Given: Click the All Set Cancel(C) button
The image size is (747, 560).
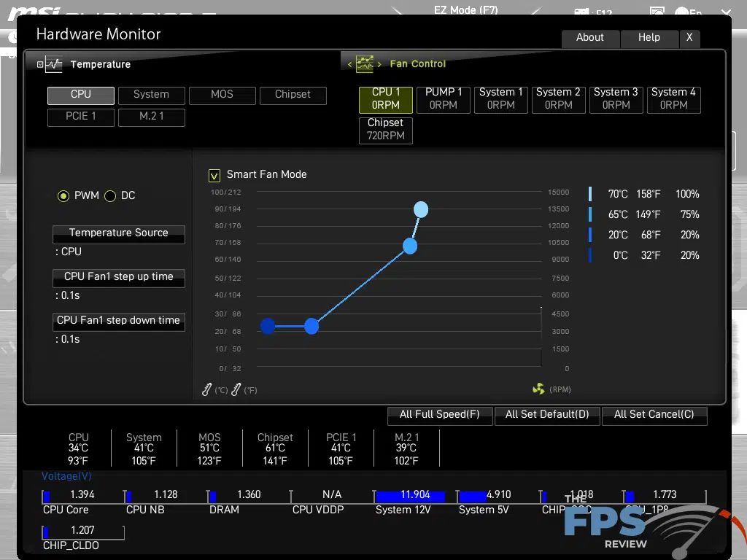Looking at the screenshot, I should [654, 415].
